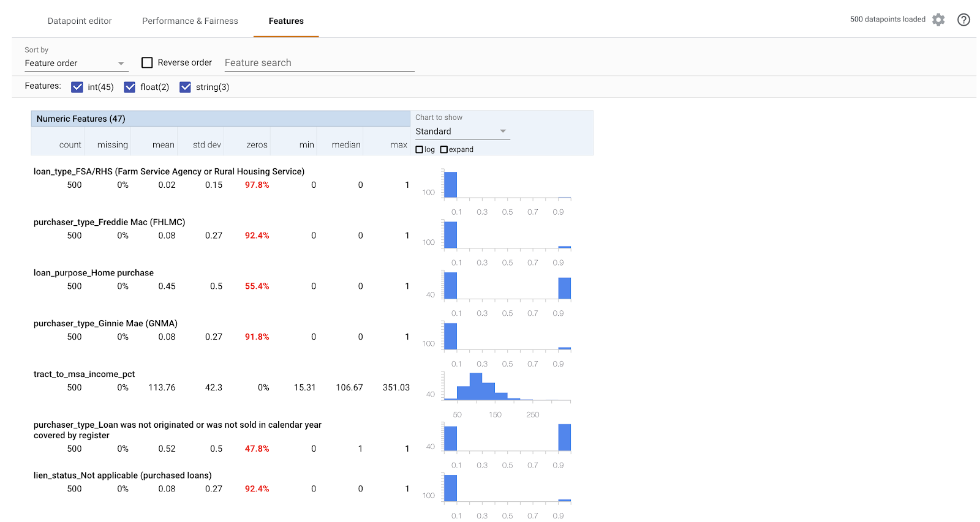The height and width of the screenshot is (522, 980).
Task: Uncheck the float(2) features checkbox
Action: click(x=130, y=87)
